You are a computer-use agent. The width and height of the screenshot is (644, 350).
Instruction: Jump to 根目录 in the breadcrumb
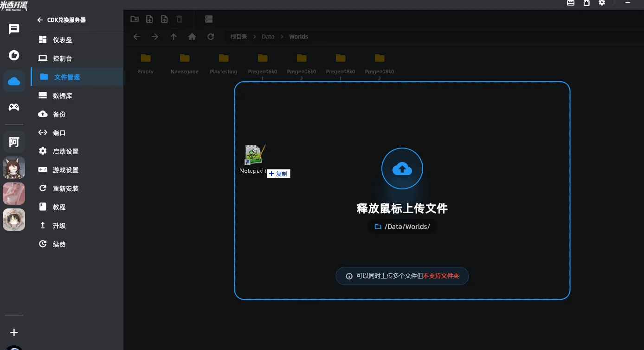[238, 37]
